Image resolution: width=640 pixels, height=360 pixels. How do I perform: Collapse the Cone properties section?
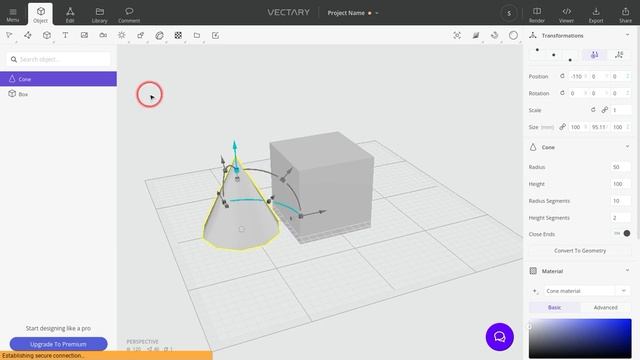627,147
